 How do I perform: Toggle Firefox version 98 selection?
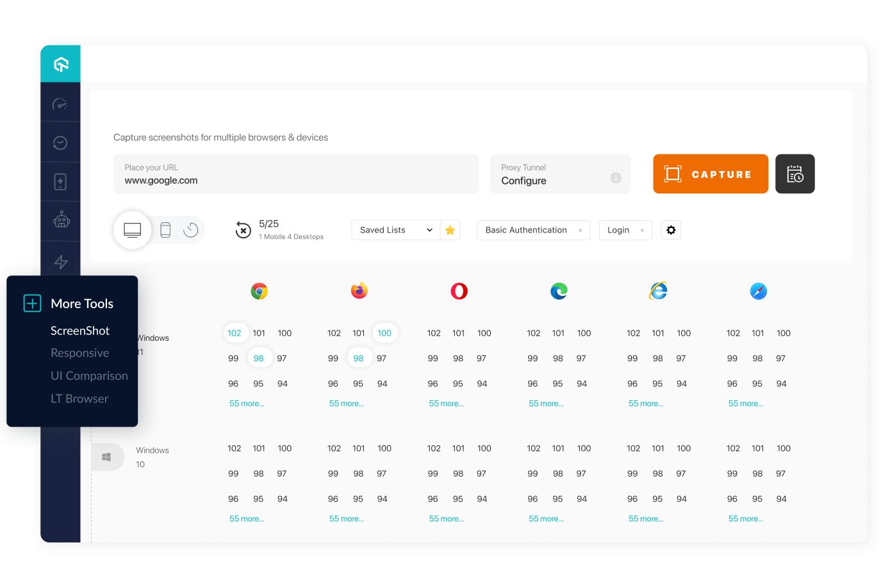pos(359,357)
